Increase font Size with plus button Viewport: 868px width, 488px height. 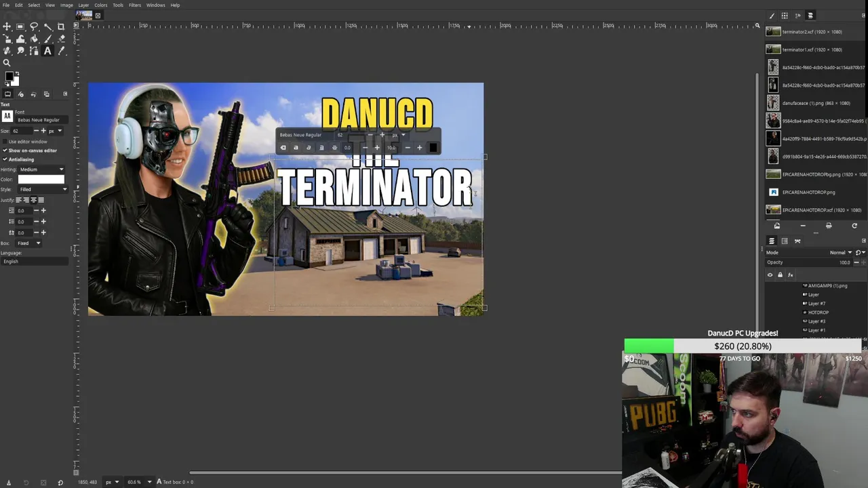click(x=43, y=131)
